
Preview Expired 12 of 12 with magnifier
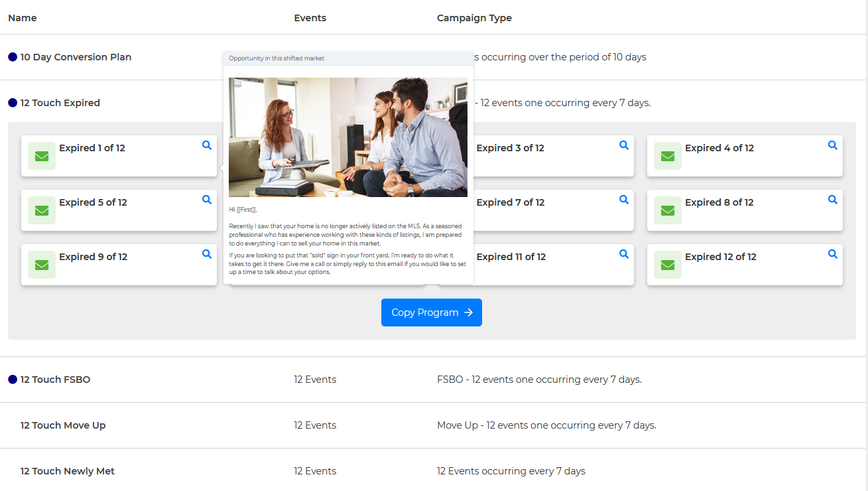[x=833, y=254]
